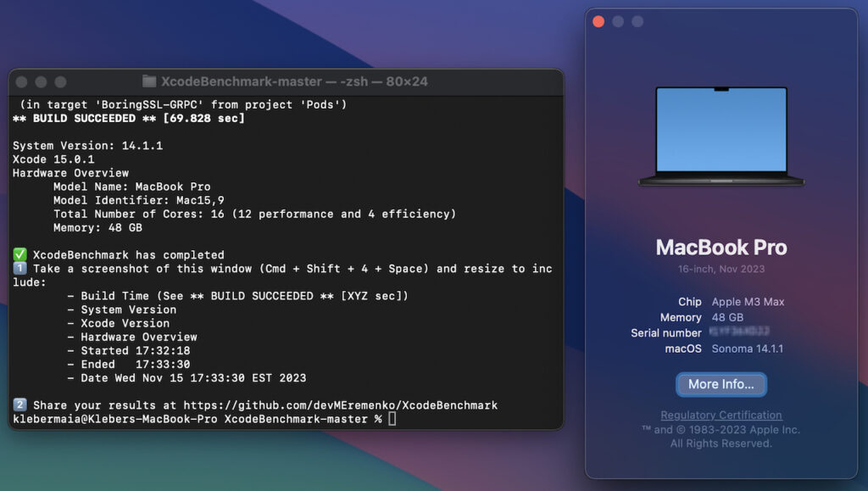Open the Regulatory Certification link

tap(721, 415)
